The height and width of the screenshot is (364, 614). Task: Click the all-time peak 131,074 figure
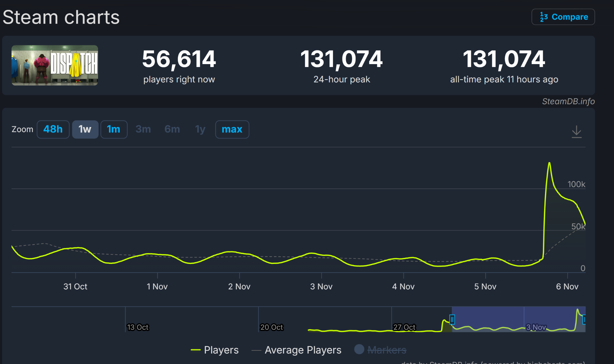(504, 59)
